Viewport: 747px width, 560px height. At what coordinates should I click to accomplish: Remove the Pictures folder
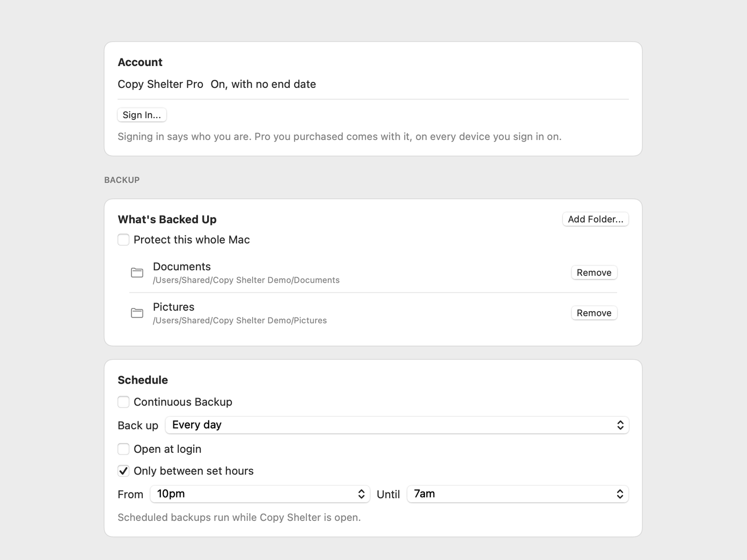pyautogui.click(x=594, y=313)
